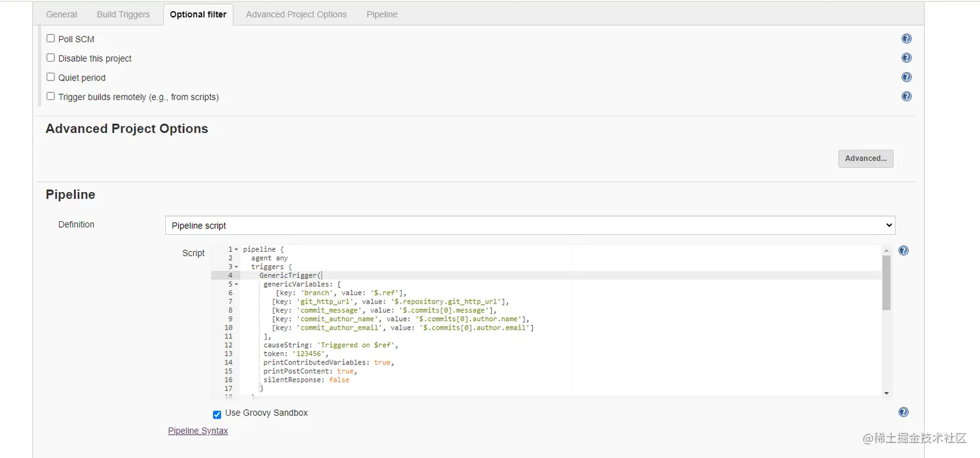Open the Definition Pipeline script dropdown
This screenshot has width=980, height=458.
[x=530, y=225]
